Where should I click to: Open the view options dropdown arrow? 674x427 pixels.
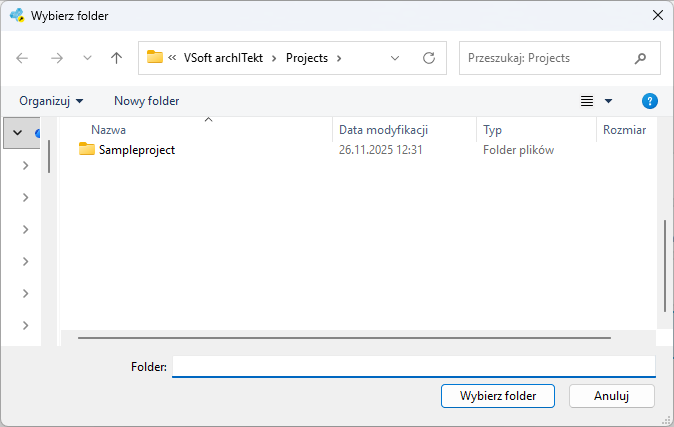click(x=608, y=101)
